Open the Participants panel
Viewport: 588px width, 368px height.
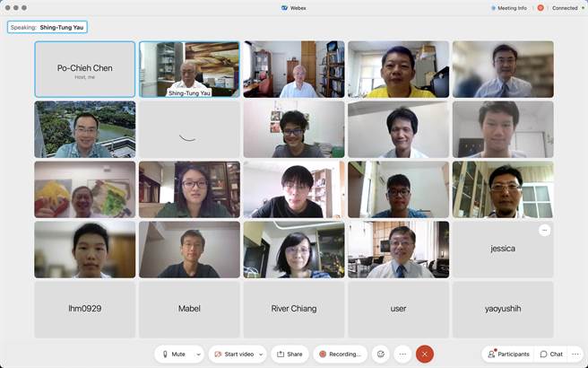(x=508, y=354)
